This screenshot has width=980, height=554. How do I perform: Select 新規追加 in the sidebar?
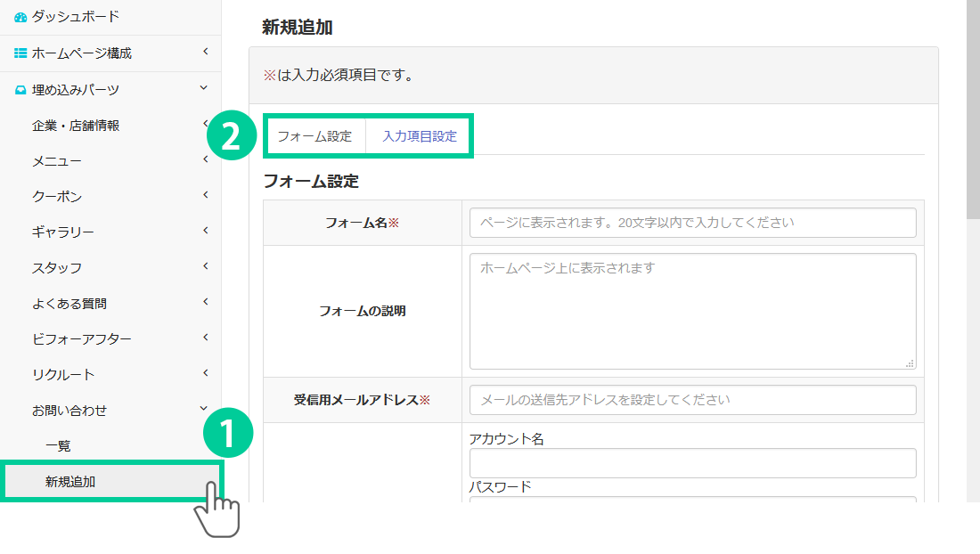click(70, 482)
